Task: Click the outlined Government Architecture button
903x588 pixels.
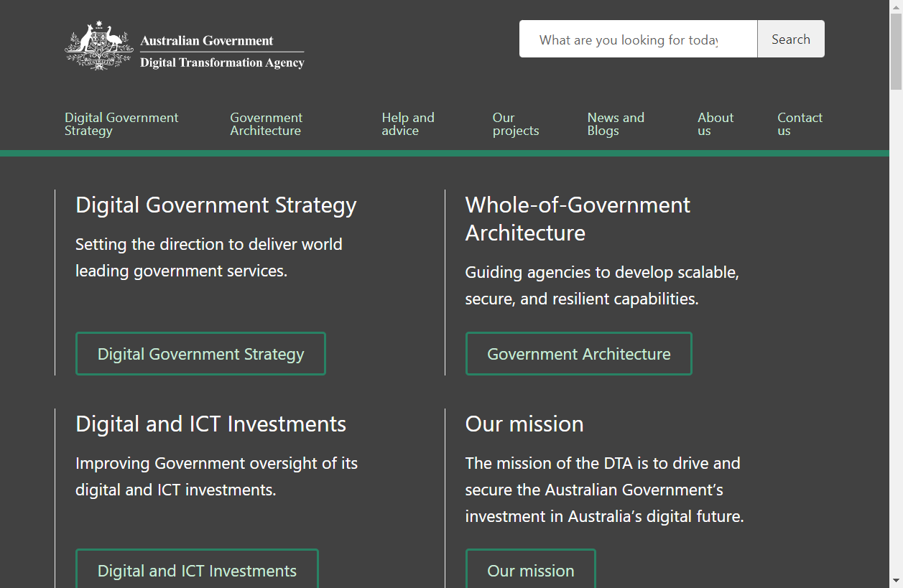Action: (578, 354)
